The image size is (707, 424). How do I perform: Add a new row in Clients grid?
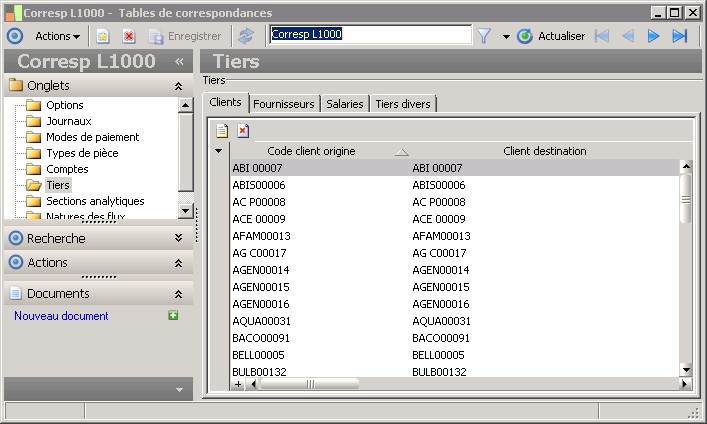(222, 131)
